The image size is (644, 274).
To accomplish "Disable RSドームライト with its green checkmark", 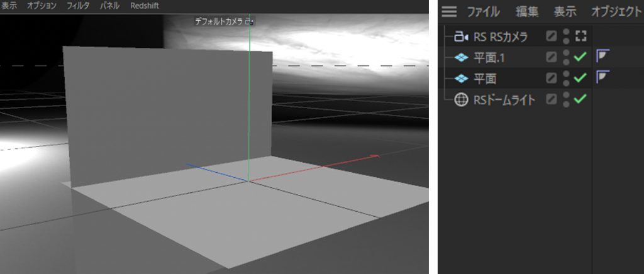I will pyautogui.click(x=579, y=99).
